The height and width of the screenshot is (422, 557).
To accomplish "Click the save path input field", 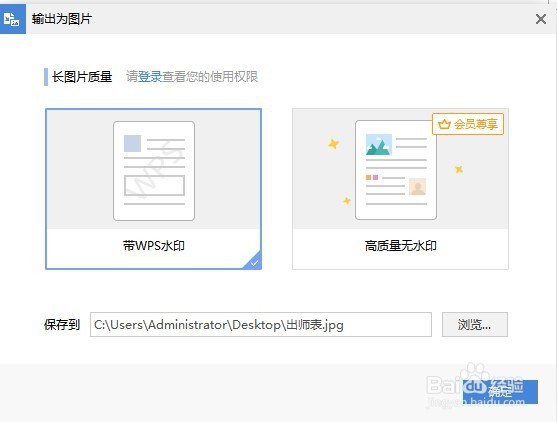I will point(261,324).
